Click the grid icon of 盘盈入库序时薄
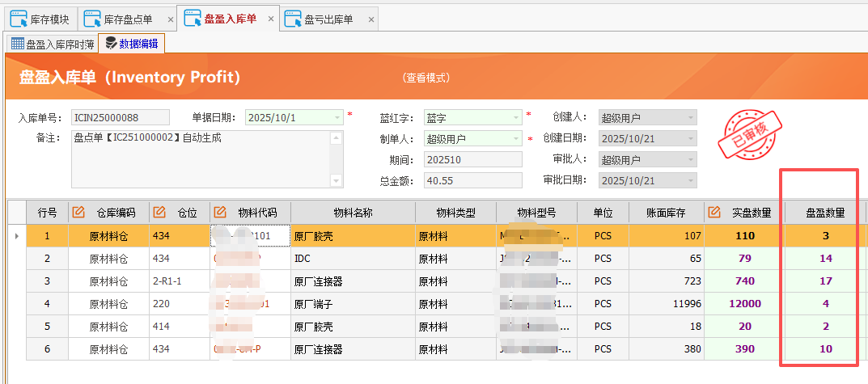Screen dimensions: 868x384 (18, 44)
